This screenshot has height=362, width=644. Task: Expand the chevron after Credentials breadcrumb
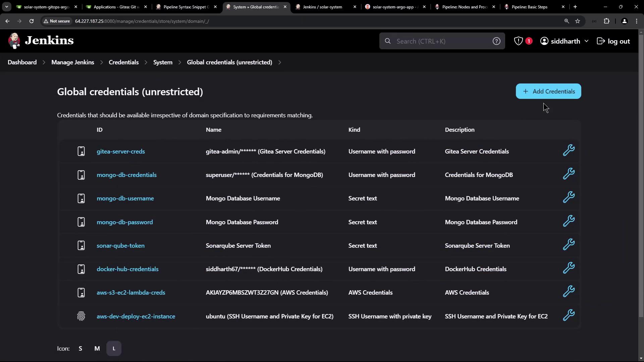pos(146,62)
